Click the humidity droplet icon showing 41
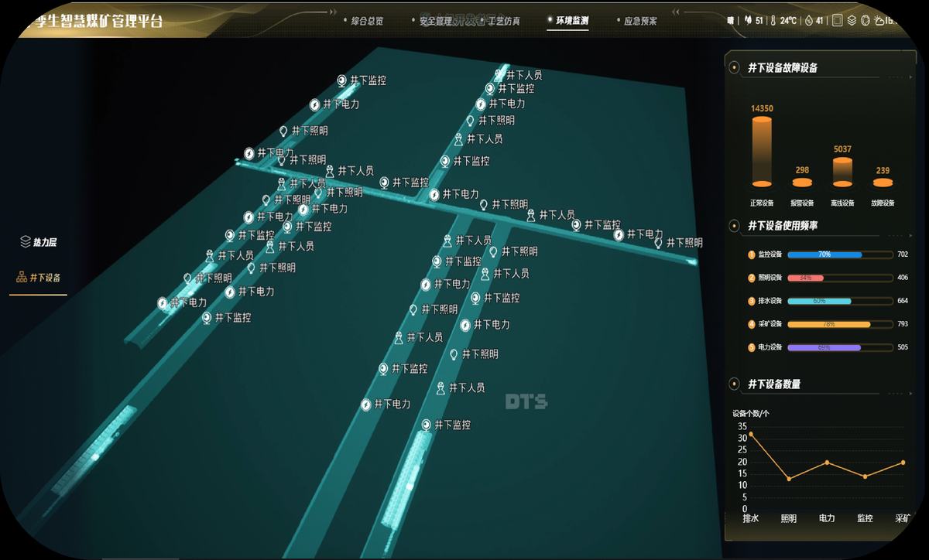The width and height of the screenshot is (929, 560). (809, 21)
